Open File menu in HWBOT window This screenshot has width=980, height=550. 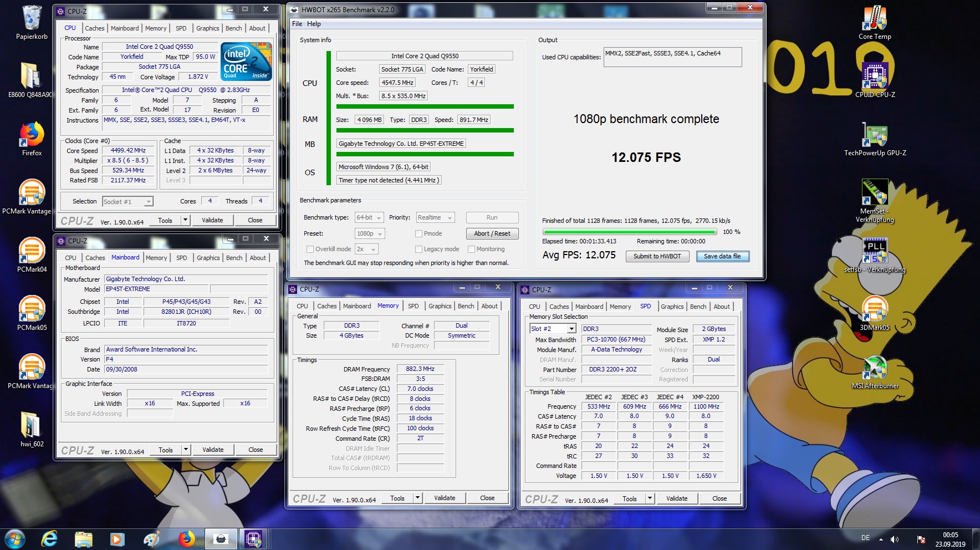pos(297,24)
